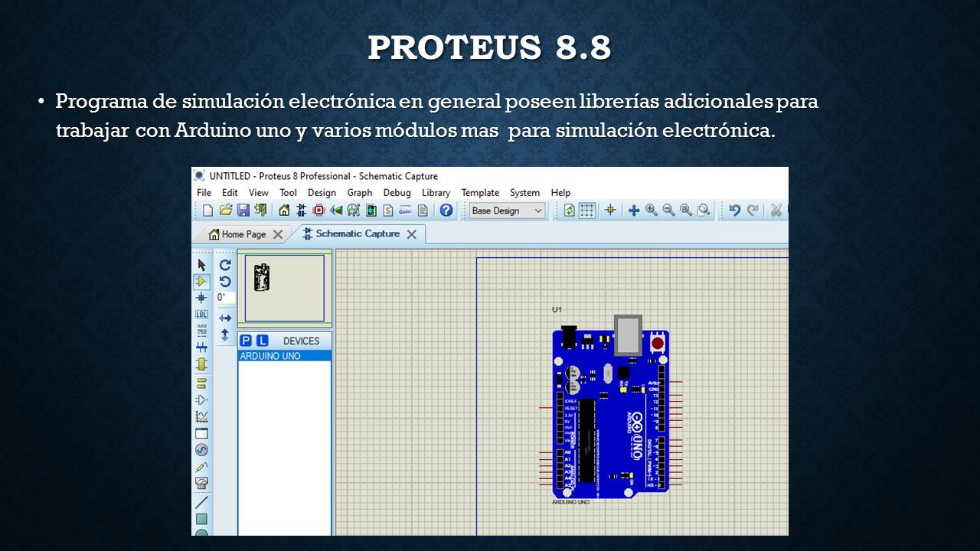
Task: Open the Base Design variant dropdown
Action: pos(508,210)
